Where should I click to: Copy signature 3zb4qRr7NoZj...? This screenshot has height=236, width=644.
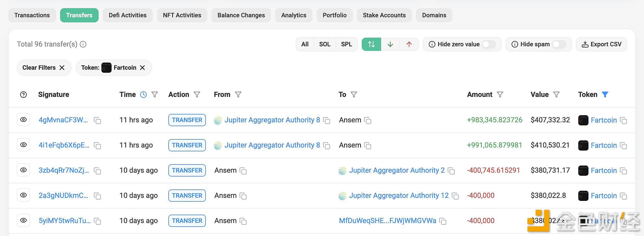tap(97, 171)
